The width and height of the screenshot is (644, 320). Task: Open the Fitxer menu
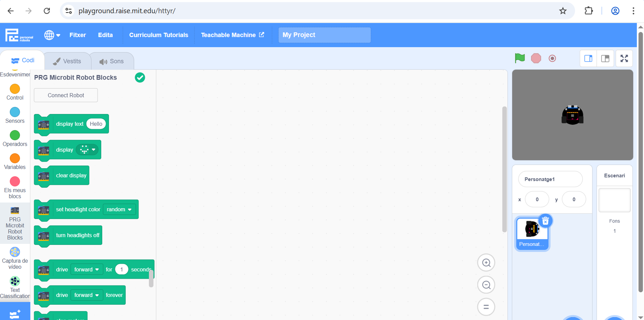(x=77, y=35)
